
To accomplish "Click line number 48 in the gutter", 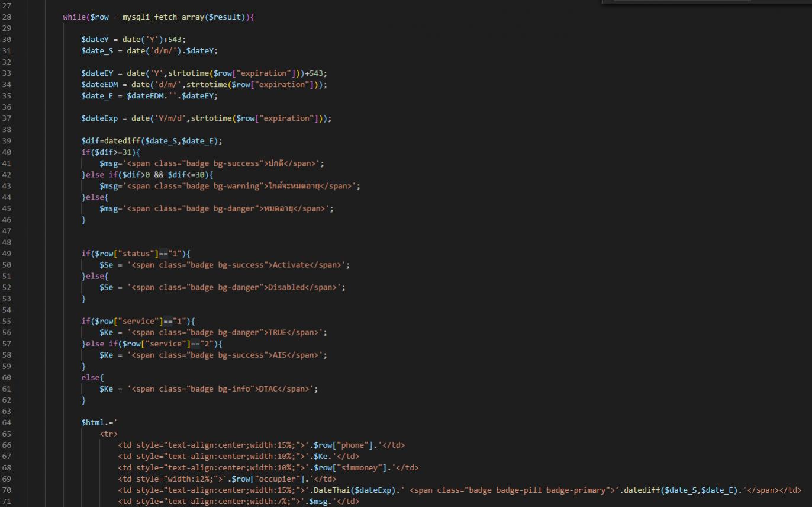I will coord(7,242).
